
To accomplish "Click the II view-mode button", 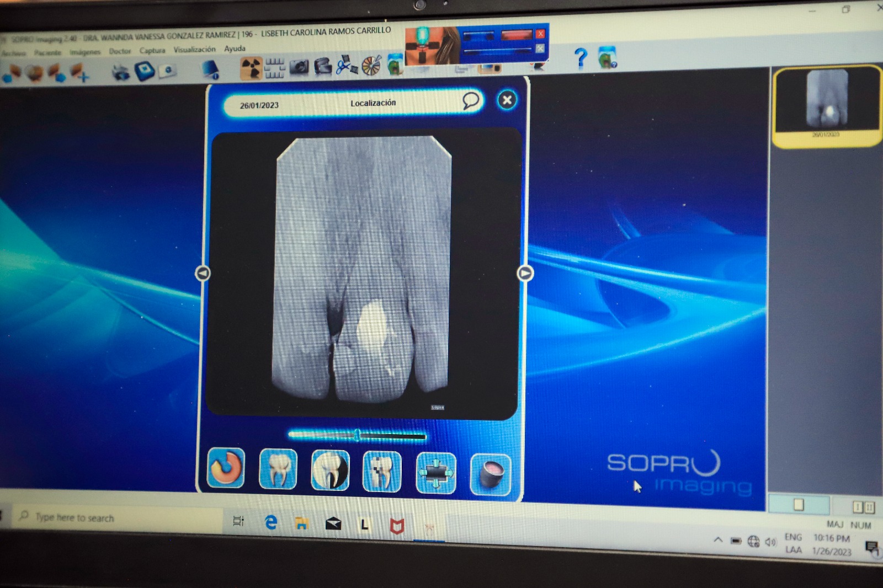I will (x=869, y=507).
